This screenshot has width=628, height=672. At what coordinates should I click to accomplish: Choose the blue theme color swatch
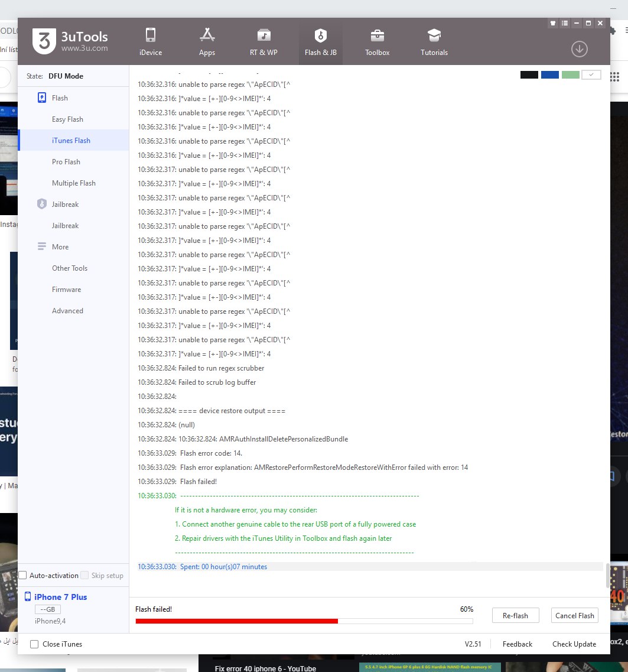tap(550, 75)
